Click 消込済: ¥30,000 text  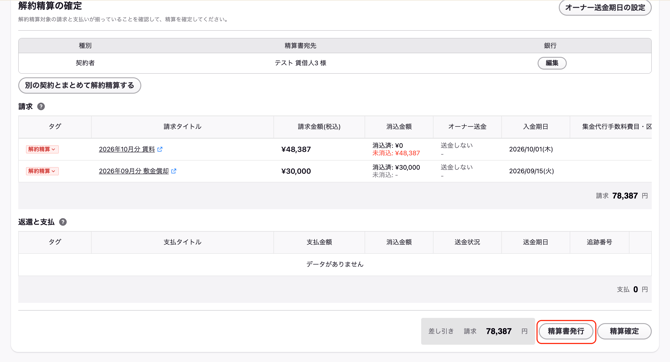[396, 167]
